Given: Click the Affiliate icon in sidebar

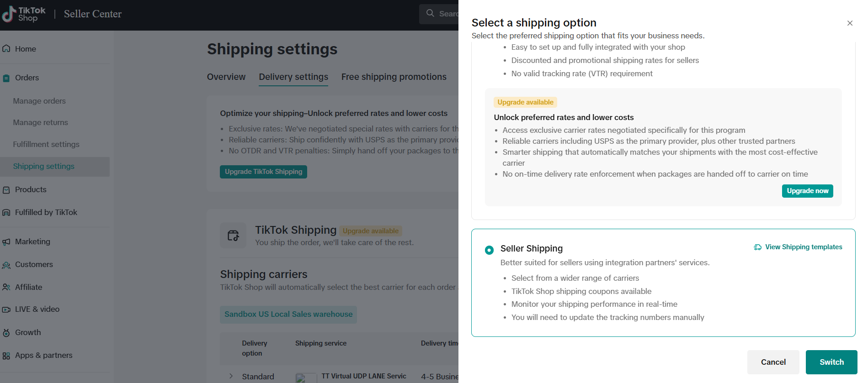Looking at the screenshot, I should (x=6, y=288).
